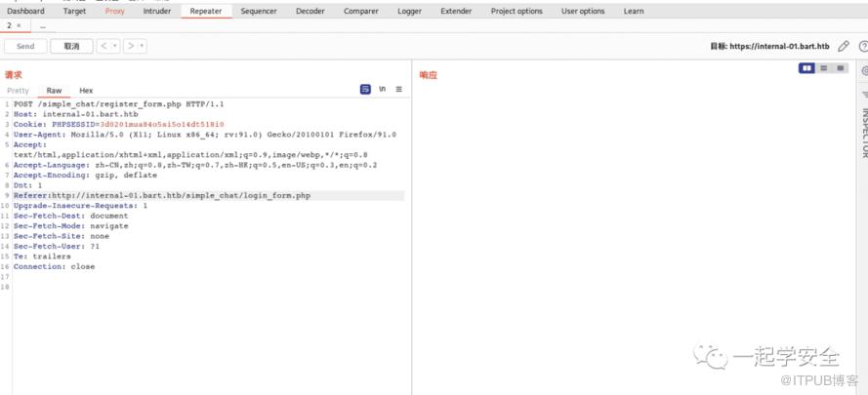The height and width of the screenshot is (395, 868).
Task: Open the Inspector settings gear icon
Action: click(864, 70)
